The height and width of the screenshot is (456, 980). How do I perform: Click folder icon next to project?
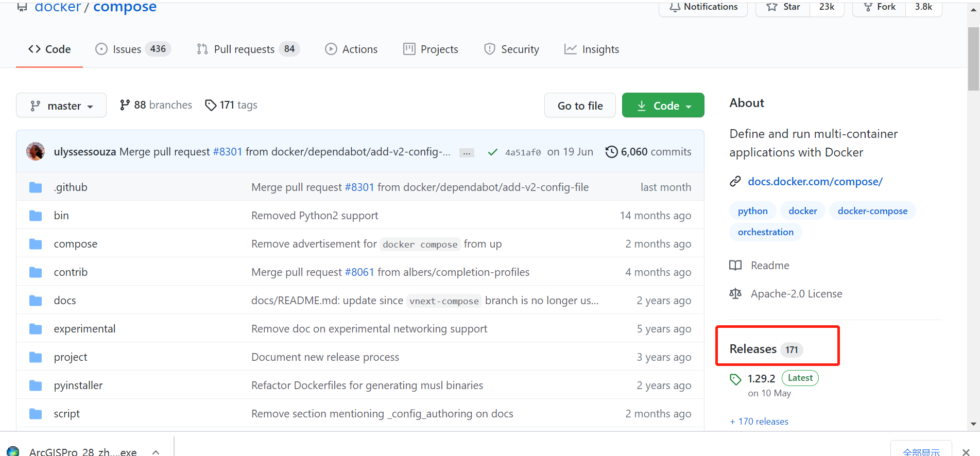(x=36, y=357)
